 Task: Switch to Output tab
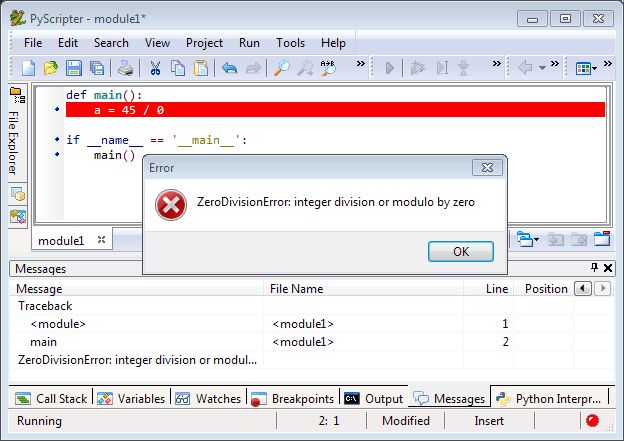point(374,398)
